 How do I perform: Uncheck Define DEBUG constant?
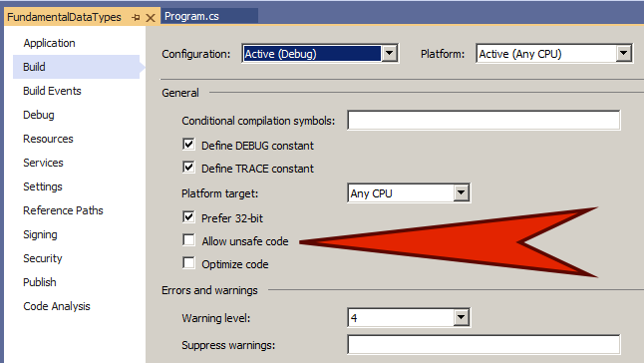click(x=188, y=145)
